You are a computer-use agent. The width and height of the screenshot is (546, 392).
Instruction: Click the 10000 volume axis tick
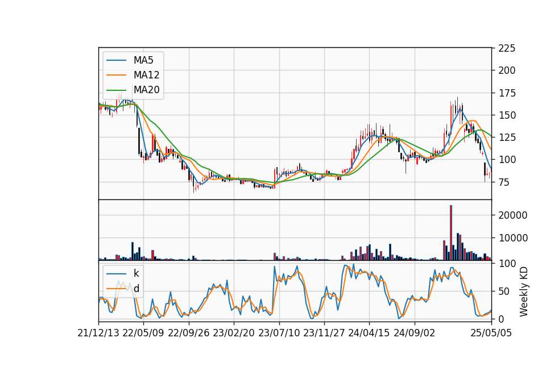click(x=512, y=238)
